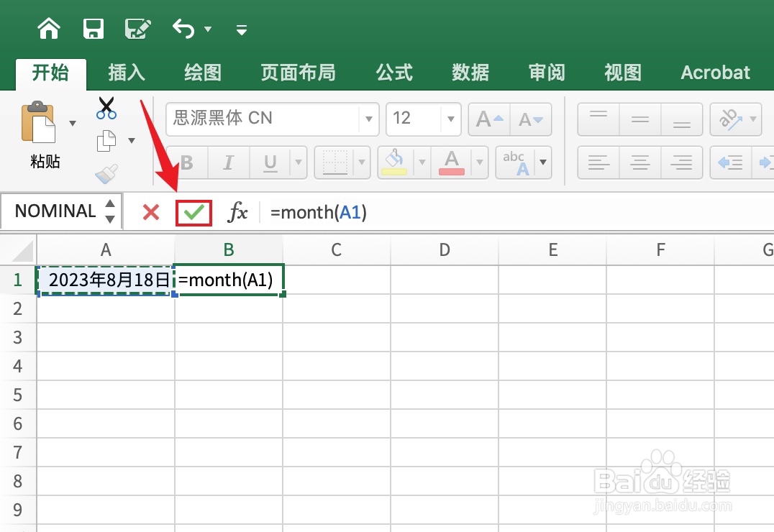Viewport: 774px width, 532px height.
Task: Toggle underline formatting
Action: [x=270, y=162]
